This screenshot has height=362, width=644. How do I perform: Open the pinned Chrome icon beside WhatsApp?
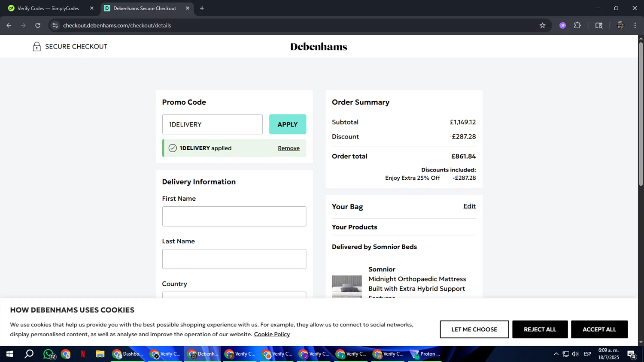66,354
